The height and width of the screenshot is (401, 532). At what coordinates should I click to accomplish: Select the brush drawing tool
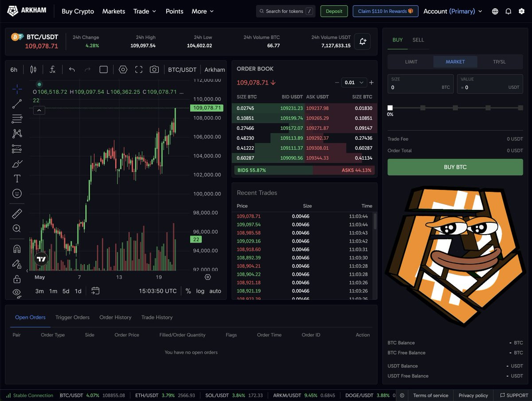click(x=17, y=164)
